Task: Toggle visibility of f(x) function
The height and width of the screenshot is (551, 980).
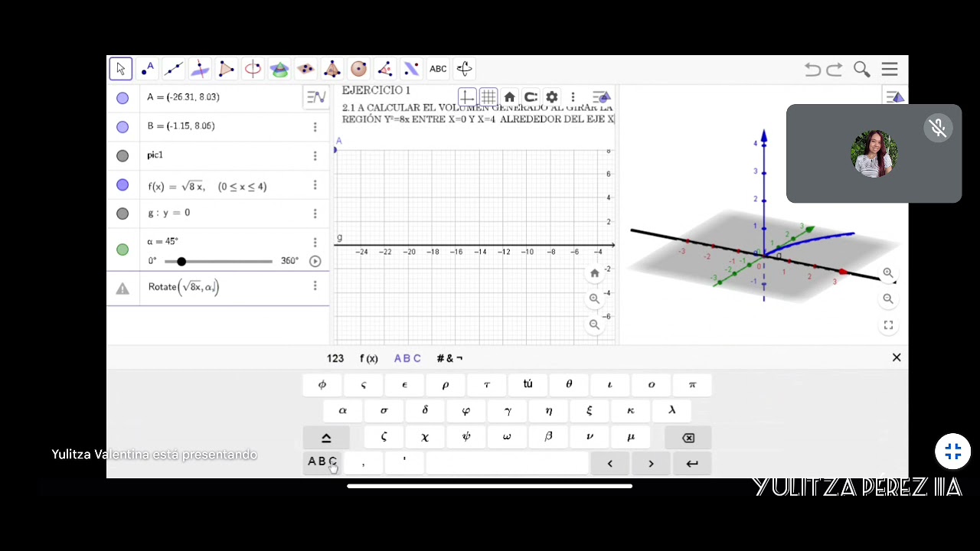Action: click(x=122, y=185)
